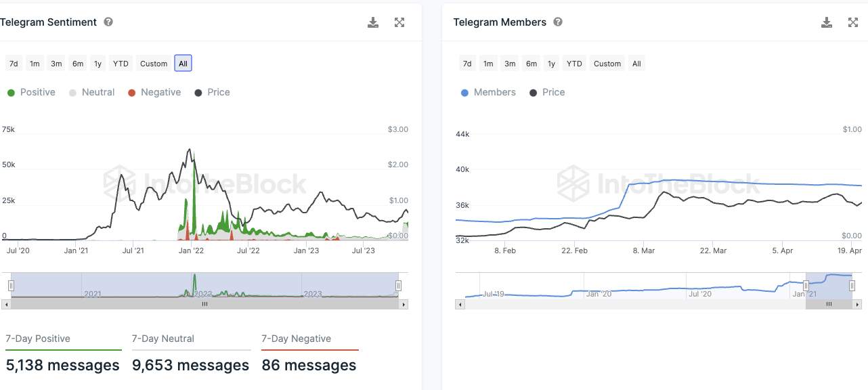Select 1y range in Telegram Sentiment

pyautogui.click(x=98, y=64)
